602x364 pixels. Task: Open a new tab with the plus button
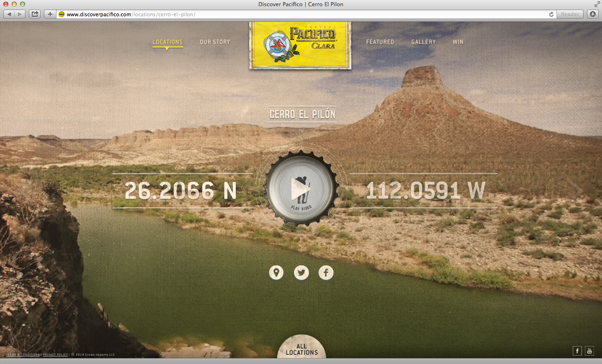coord(50,14)
